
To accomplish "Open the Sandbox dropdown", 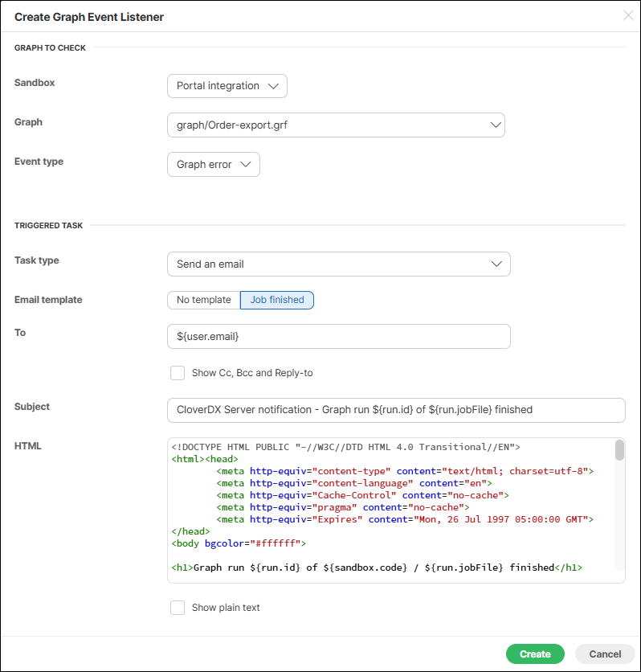I will pyautogui.click(x=227, y=86).
